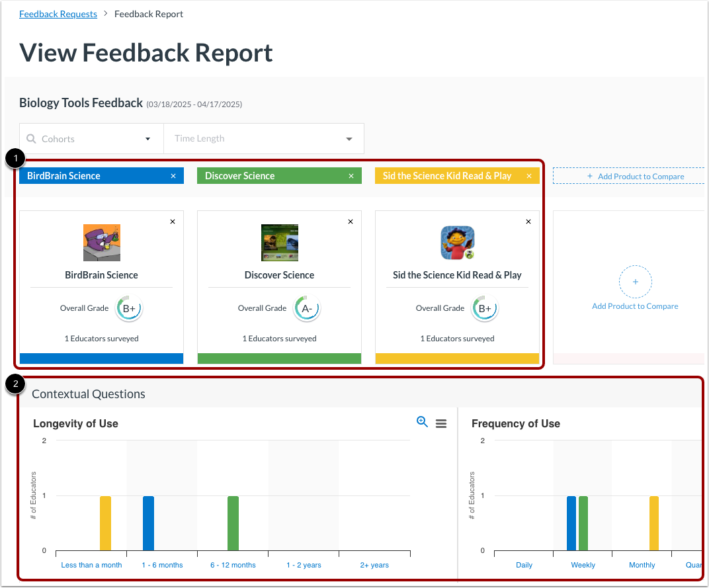Image resolution: width=709 pixels, height=588 pixels.
Task: Click the Discover Science product thumbnail
Action: 280,243
